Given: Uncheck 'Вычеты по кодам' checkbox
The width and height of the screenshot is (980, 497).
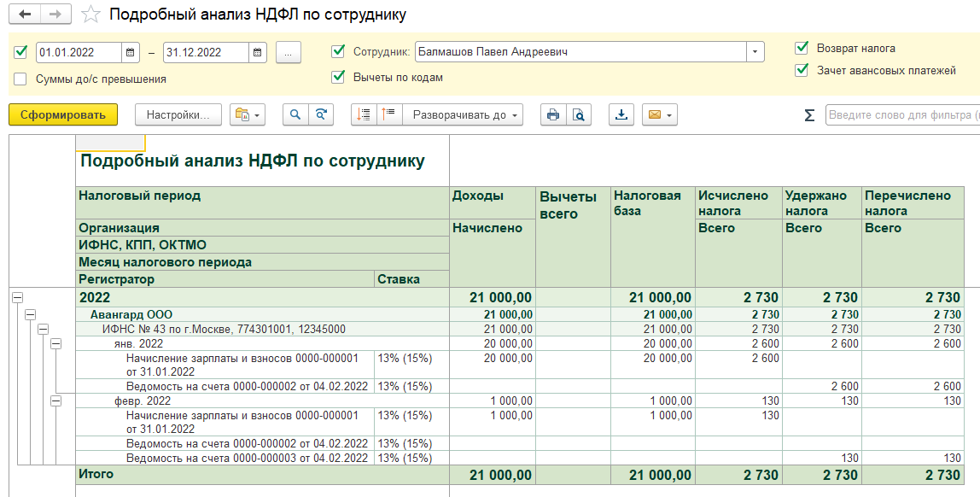Looking at the screenshot, I should [x=338, y=77].
